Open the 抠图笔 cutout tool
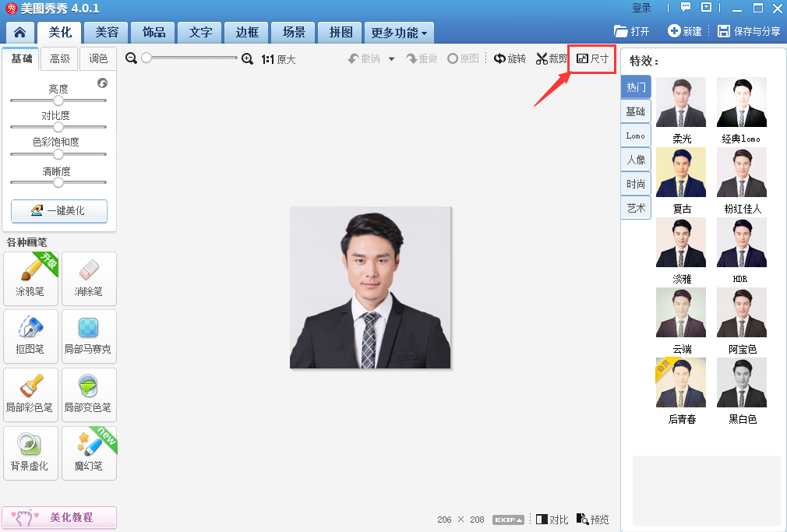The width and height of the screenshot is (787, 532). tap(30, 336)
